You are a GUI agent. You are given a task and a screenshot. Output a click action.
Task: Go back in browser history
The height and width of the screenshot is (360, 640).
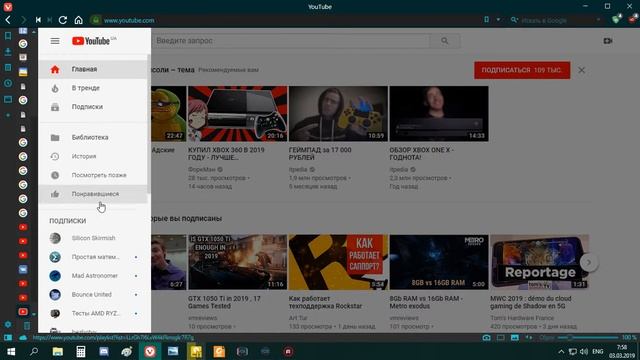8,20
